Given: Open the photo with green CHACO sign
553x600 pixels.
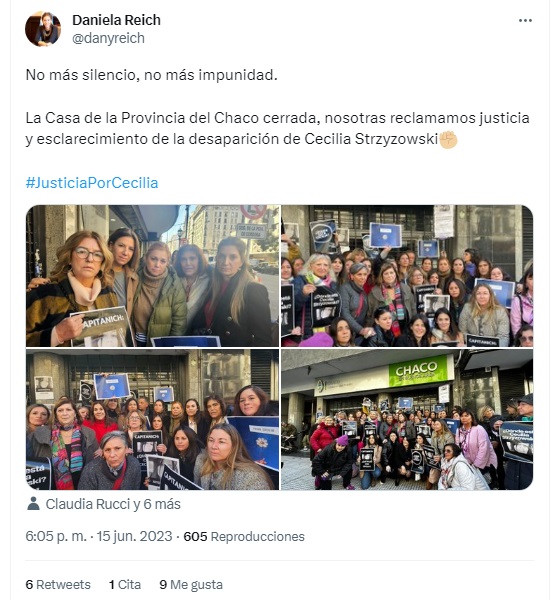Looking at the screenshot, I should click(407, 419).
